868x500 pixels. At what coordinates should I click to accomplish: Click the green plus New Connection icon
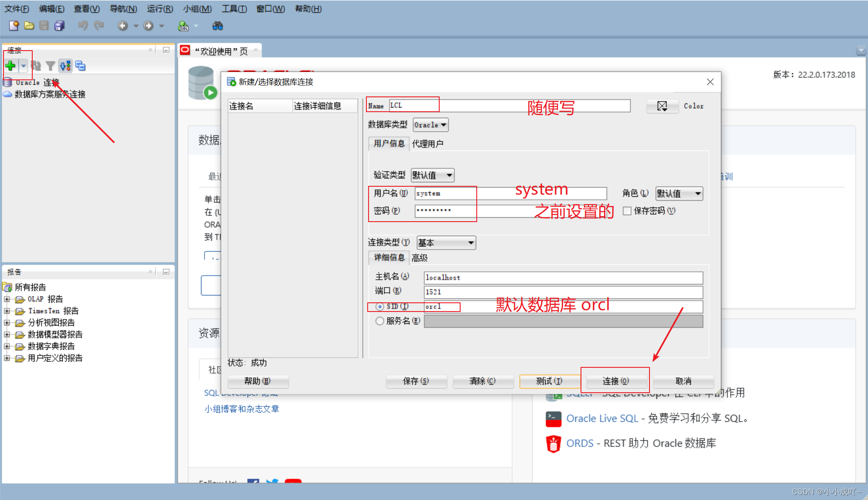click(x=10, y=66)
